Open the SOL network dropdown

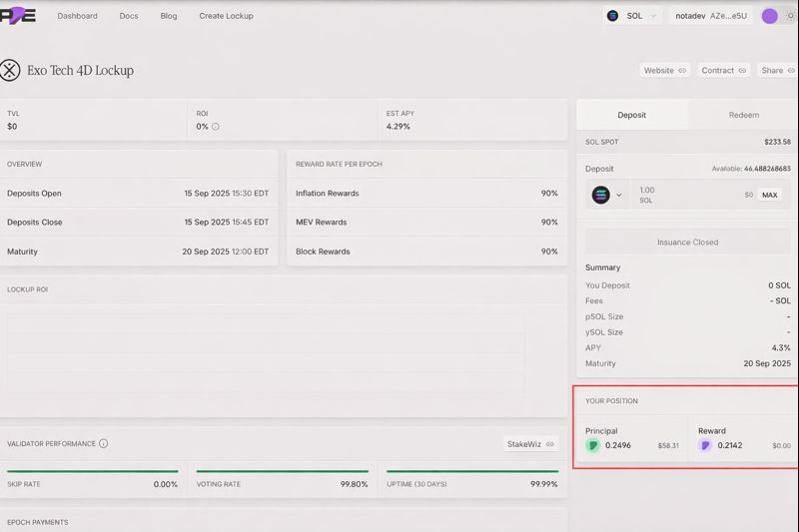[633, 16]
